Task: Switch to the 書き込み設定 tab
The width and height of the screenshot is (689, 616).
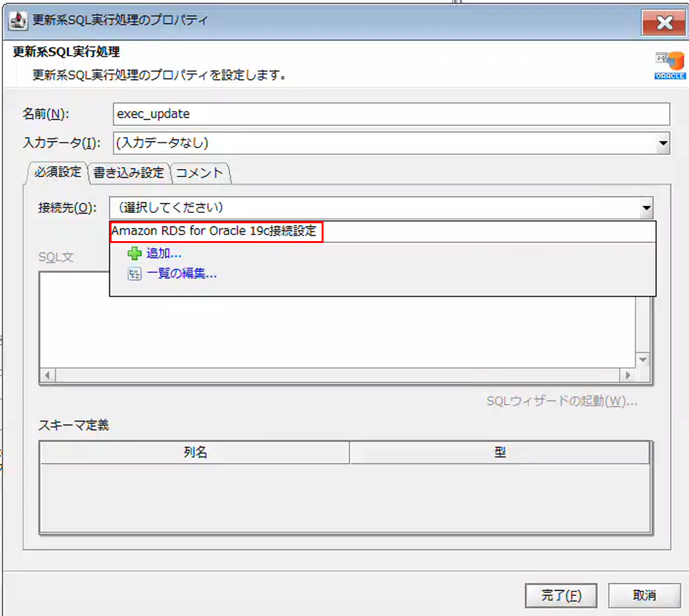Action: [x=128, y=173]
